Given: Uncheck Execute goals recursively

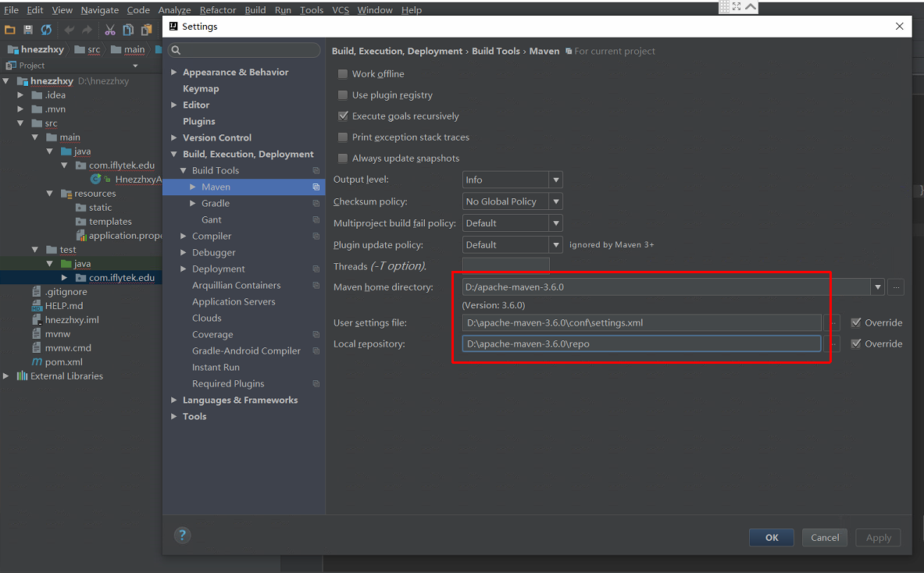Looking at the screenshot, I should [342, 116].
